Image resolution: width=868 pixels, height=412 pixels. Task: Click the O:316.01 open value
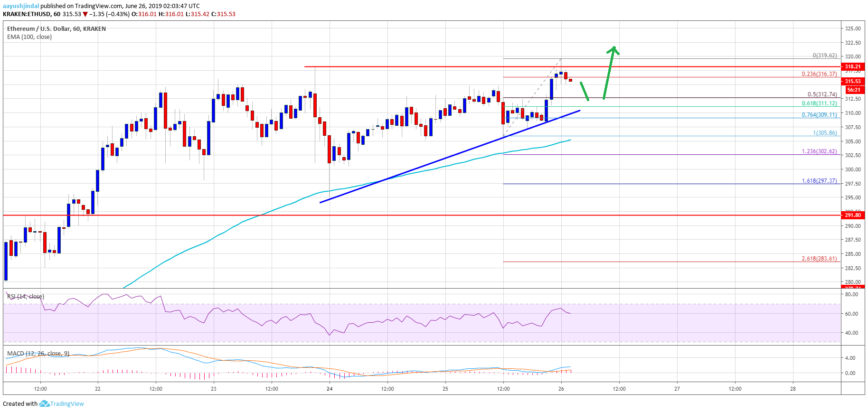144,14
